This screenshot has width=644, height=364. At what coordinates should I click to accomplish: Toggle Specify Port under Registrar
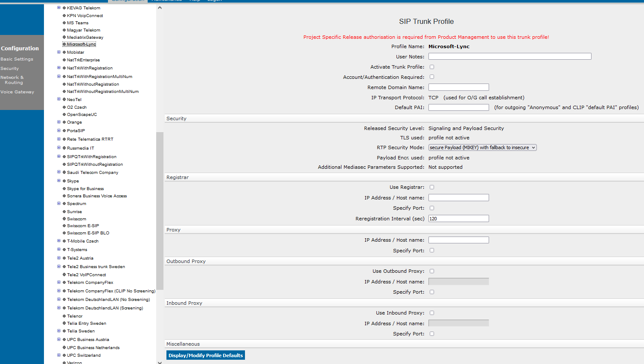(x=432, y=208)
